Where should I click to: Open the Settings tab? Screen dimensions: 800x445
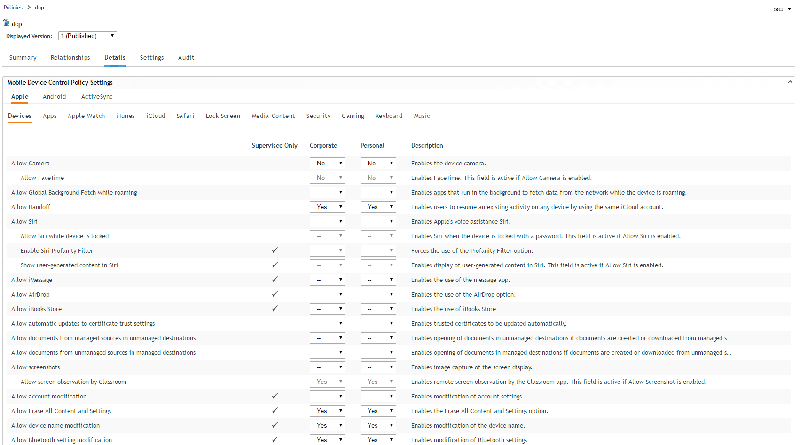click(x=152, y=58)
